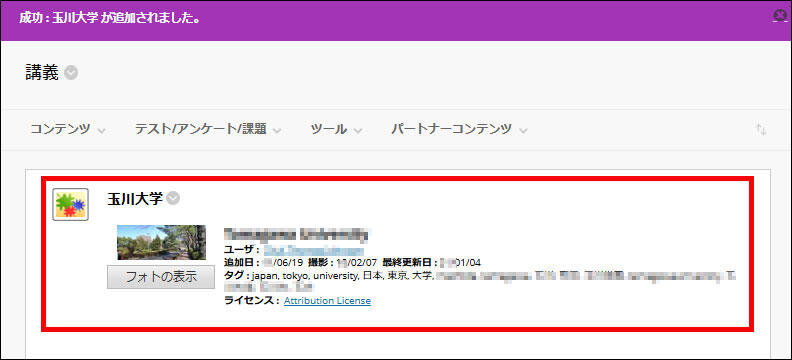This screenshot has height=360, width=792.
Task: Click the blurred photo title text
Action: [x=295, y=235]
